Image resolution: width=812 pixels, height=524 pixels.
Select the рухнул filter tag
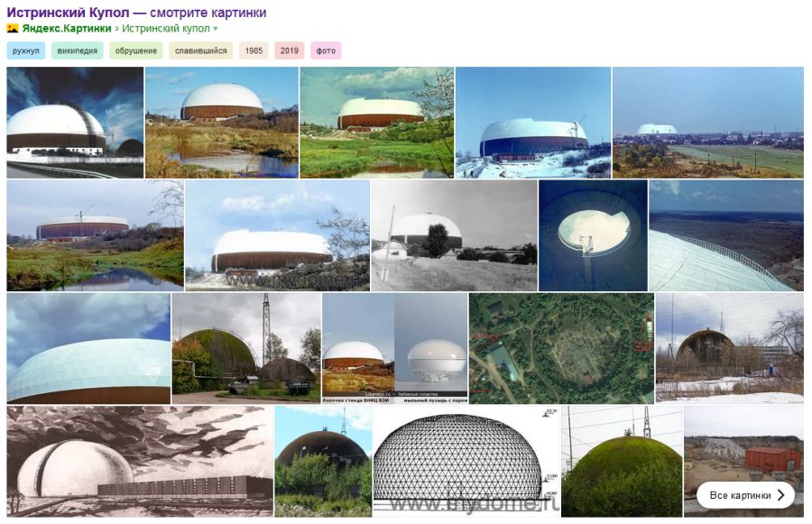click(26, 51)
